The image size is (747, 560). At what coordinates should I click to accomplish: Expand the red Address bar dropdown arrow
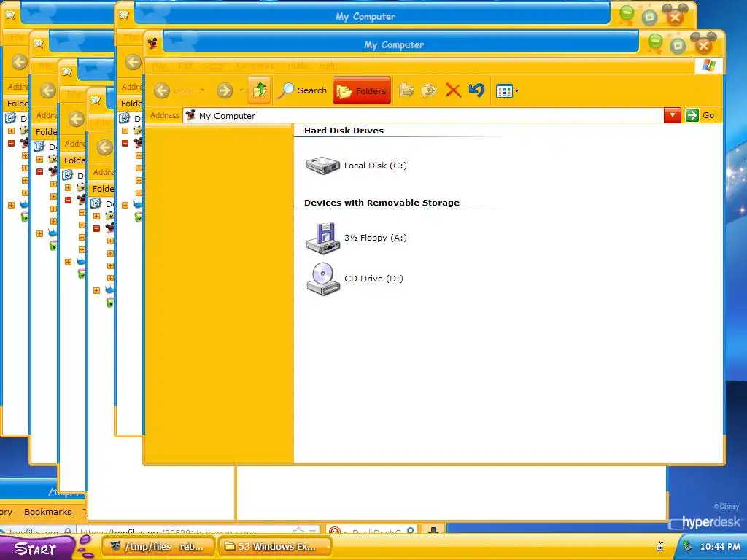(672, 115)
